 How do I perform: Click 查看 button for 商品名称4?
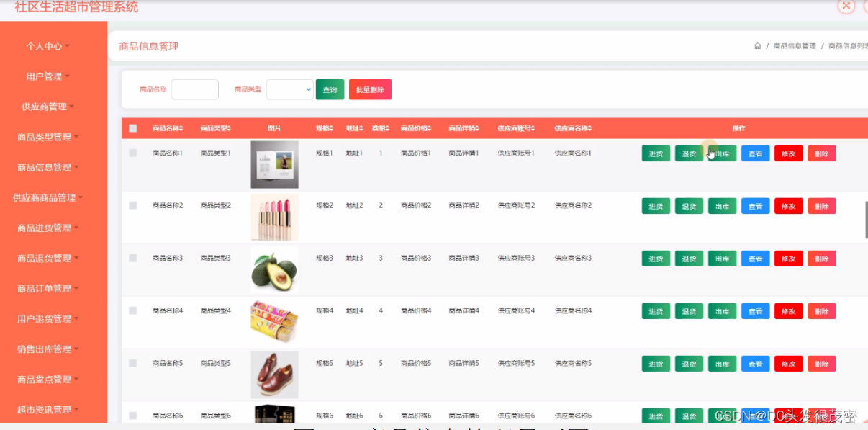(x=755, y=311)
